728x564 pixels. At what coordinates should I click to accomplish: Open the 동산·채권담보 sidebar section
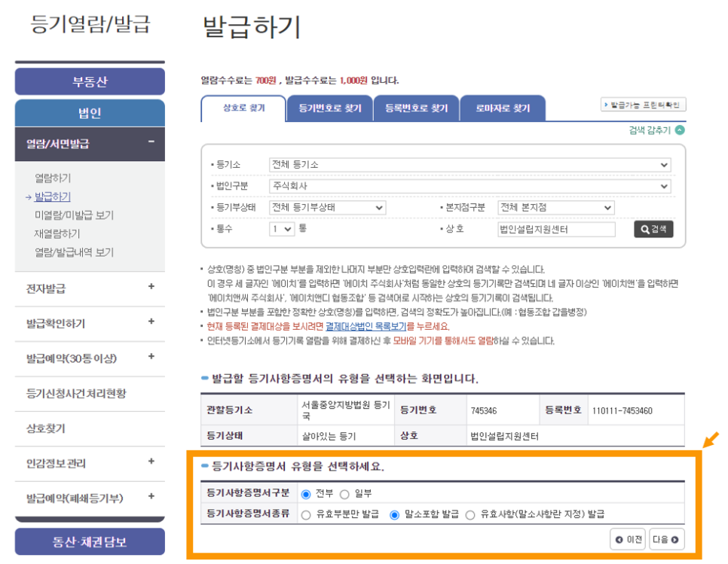(x=90, y=541)
